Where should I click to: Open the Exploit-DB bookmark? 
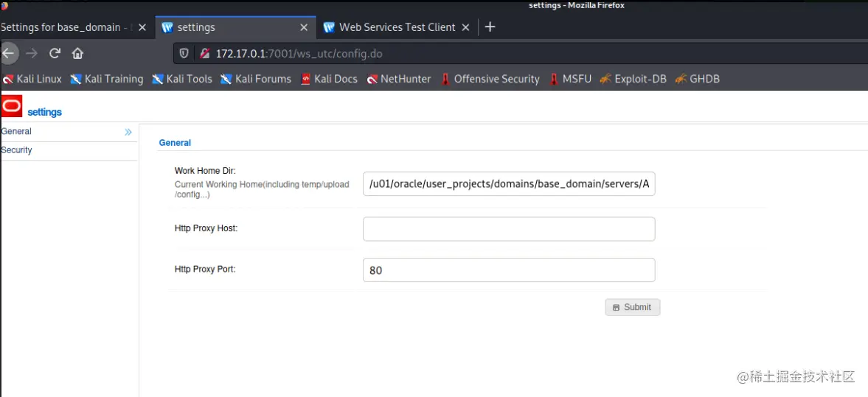pos(633,79)
